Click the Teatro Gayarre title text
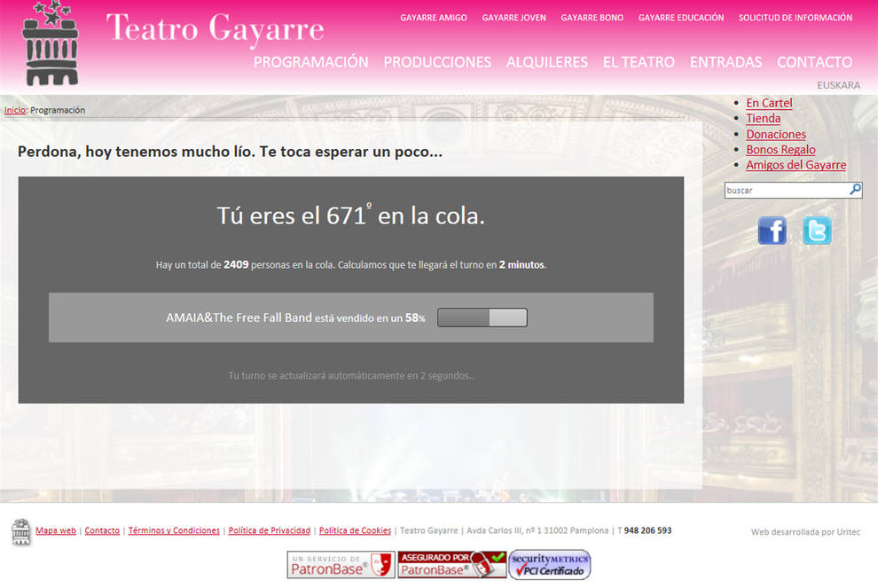Screen dimensions: 878x588 [x=215, y=29]
